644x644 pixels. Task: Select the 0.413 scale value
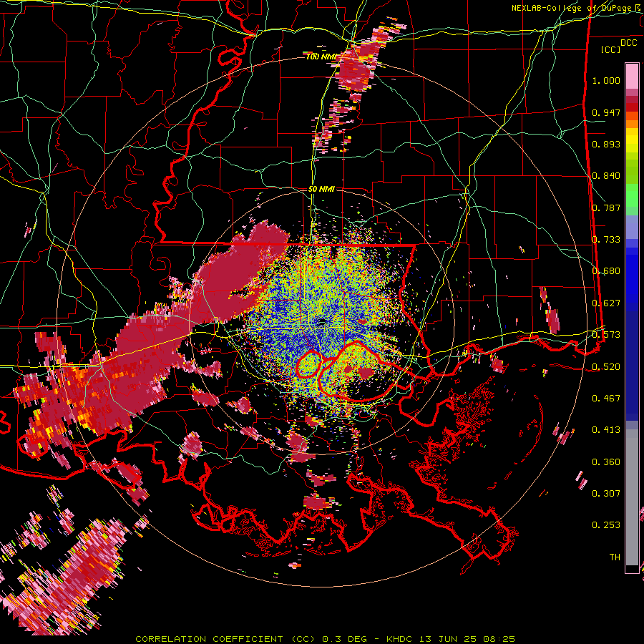click(606, 430)
